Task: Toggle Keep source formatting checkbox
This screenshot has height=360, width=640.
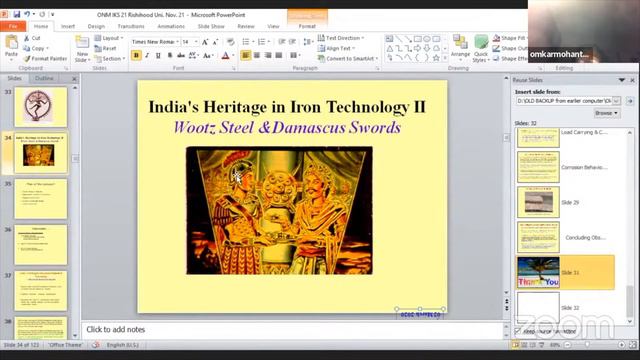Action: coord(518,331)
